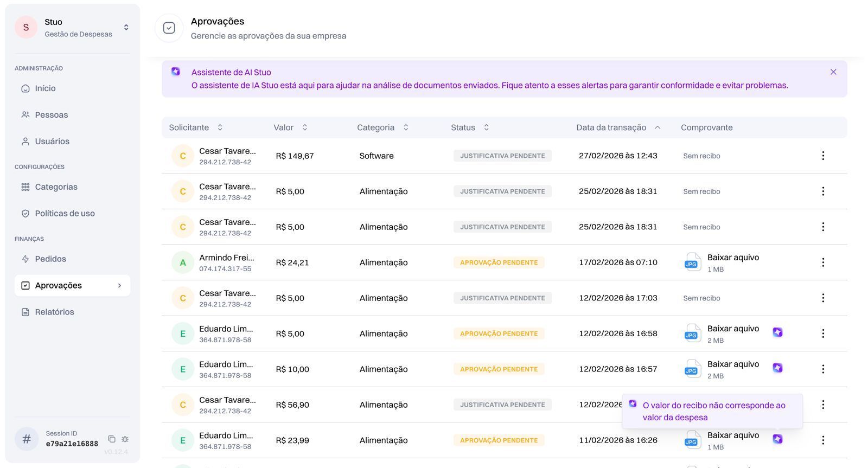
Task: Open three-dot menu for R$ 149,67 expense
Action: [x=822, y=156]
